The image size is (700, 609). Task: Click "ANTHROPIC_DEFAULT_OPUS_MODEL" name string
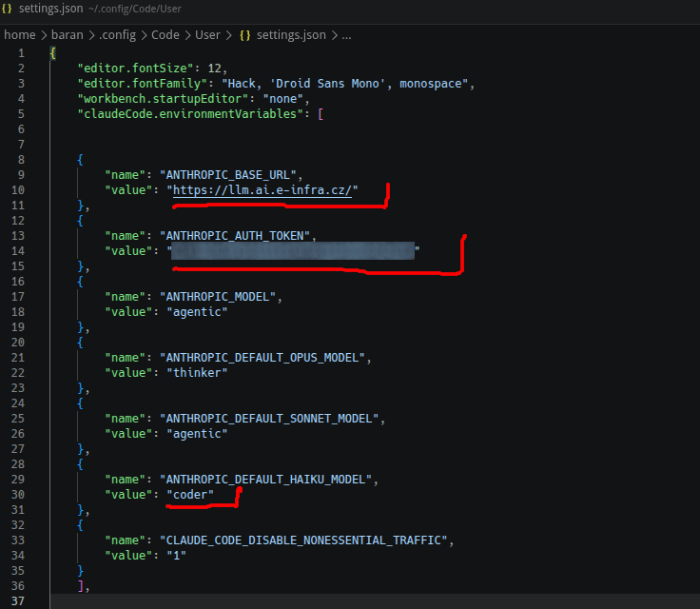[262, 358]
